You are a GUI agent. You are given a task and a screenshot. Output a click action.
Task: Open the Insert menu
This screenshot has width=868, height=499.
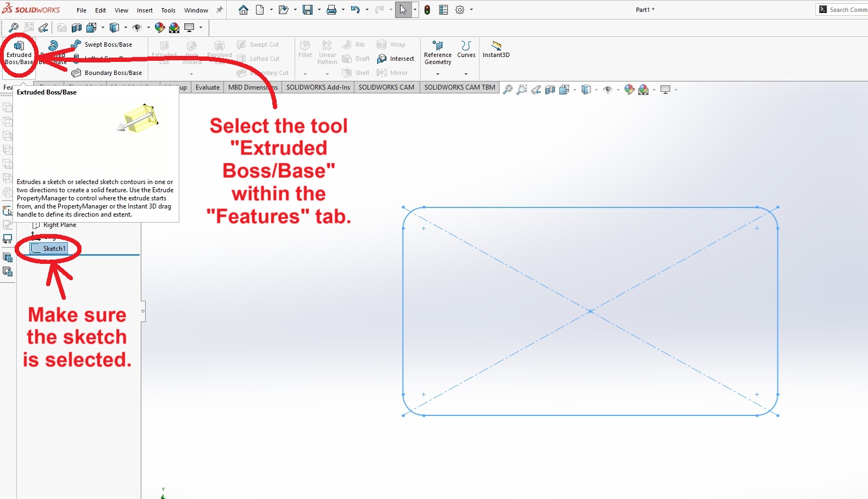pyautogui.click(x=145, y=10)
